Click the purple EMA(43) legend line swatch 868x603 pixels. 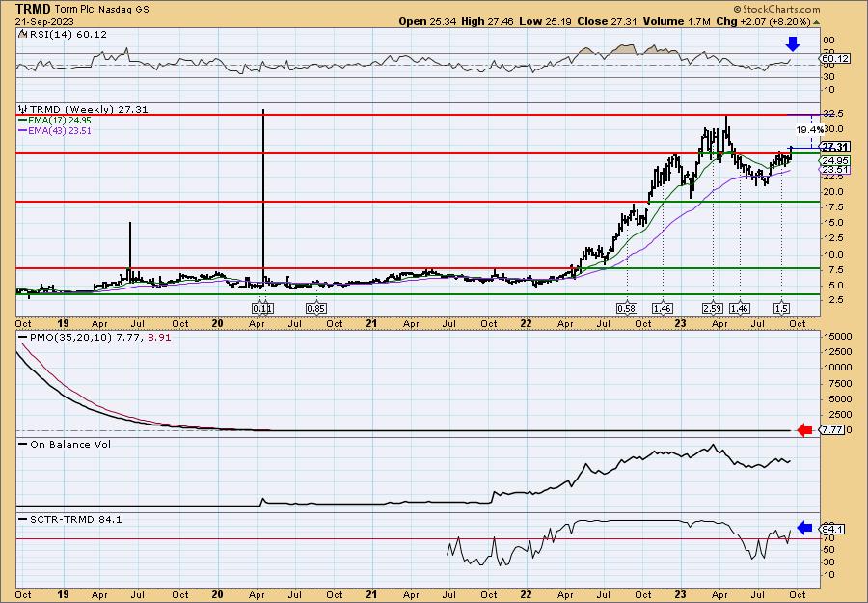point(23,131)
